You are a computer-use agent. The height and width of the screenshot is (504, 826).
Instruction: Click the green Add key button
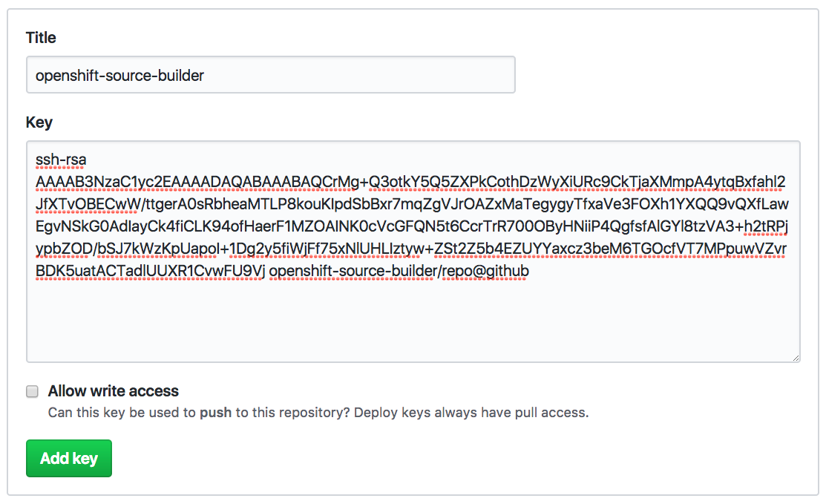coord(69,458)
